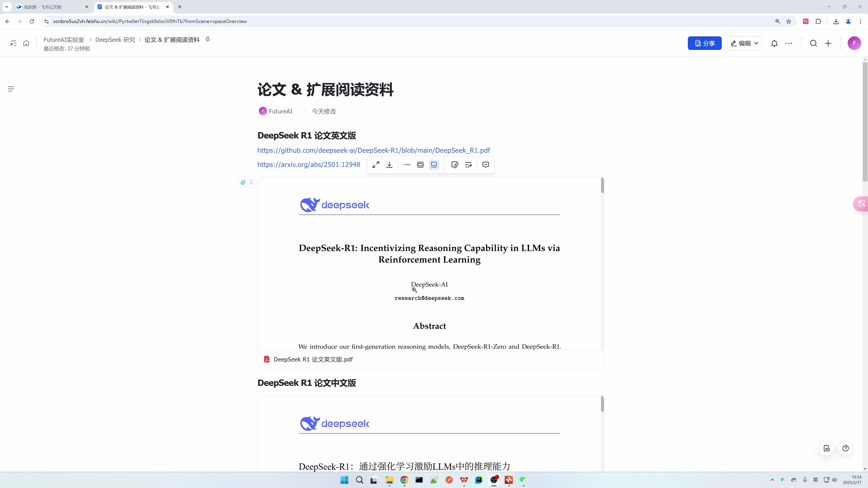
Task: Open the browser extensions puzzle icon
Action: 818,21
